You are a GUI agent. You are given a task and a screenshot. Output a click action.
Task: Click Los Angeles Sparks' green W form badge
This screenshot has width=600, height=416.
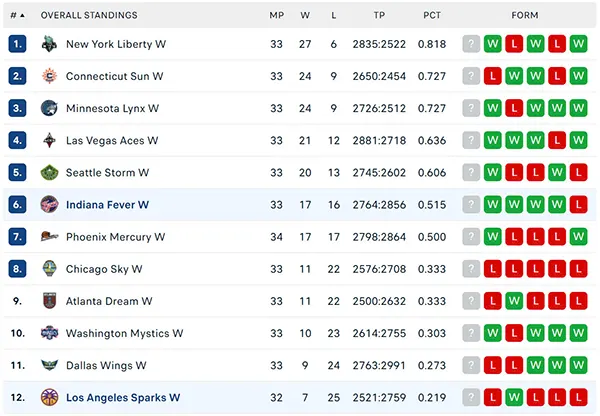point(514,397)
